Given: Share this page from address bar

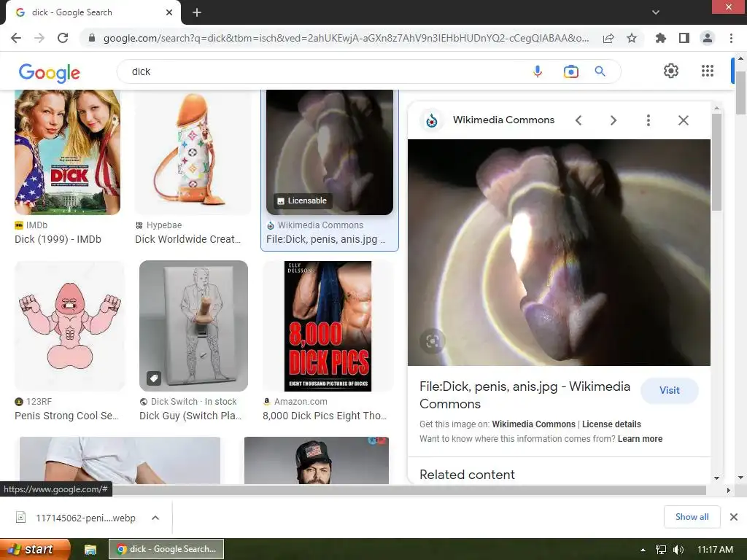Looking at the screenshot, I should [608, 38].
